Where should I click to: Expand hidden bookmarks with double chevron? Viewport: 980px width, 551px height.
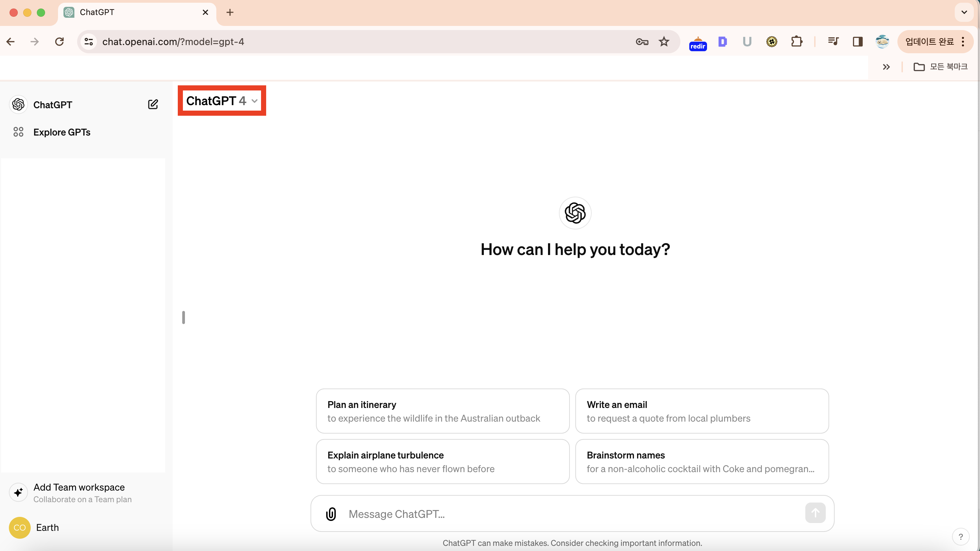[886, 67]
